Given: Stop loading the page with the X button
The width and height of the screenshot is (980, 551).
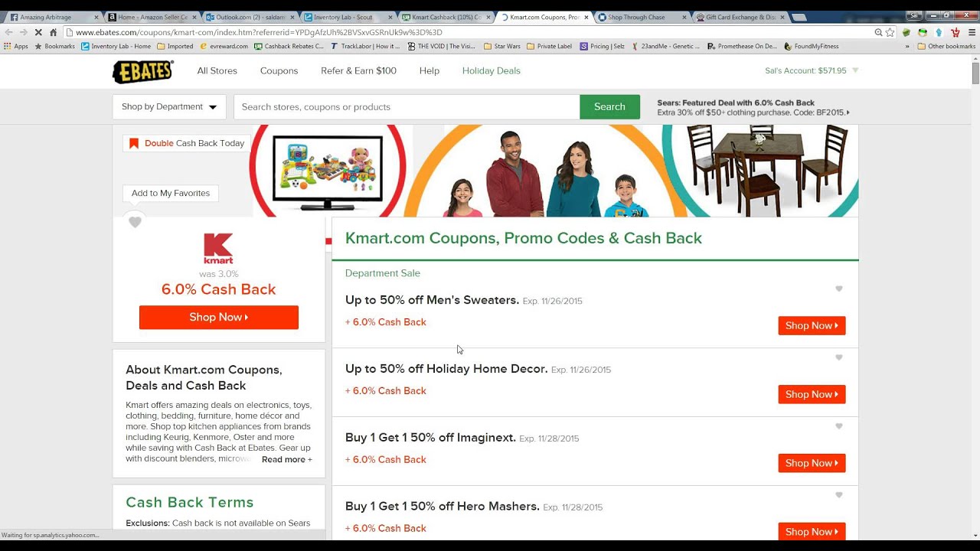Looking at the screenshot, I should (x=38, y=32).
